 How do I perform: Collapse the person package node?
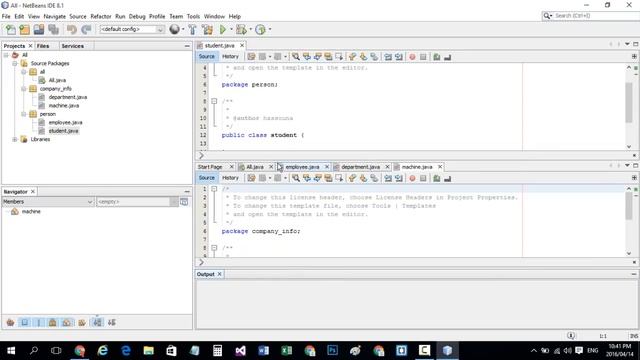tap(24, 114)
